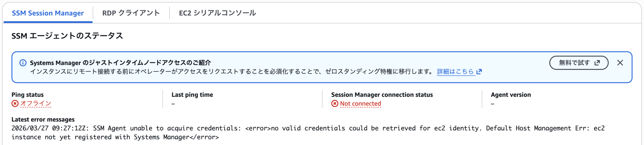This screenshot has width=644, height=145.
Task: Click the info icon in the Systems Manager banner
Action: (x=23, y=63)
